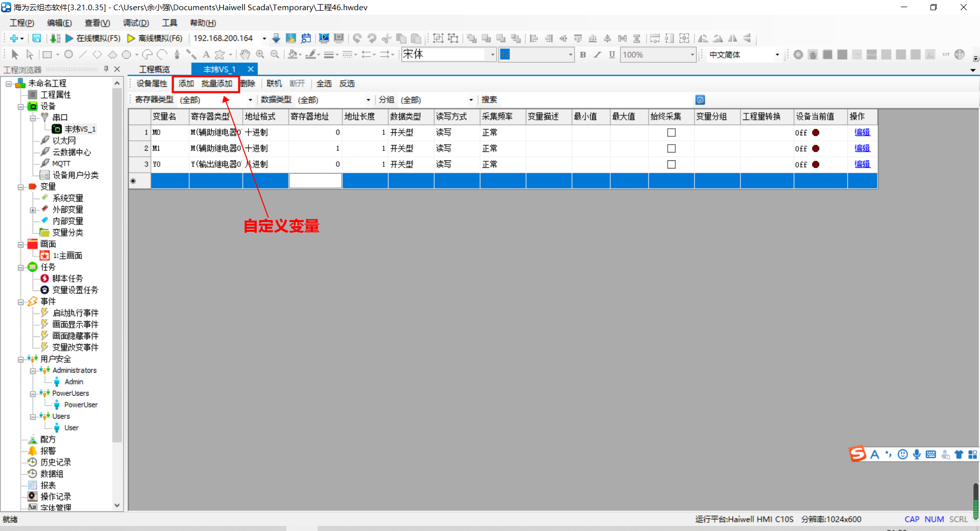Screen dimensions: 980x531
Task: Click the Save icon in toolbar
Action: point(37,38)
